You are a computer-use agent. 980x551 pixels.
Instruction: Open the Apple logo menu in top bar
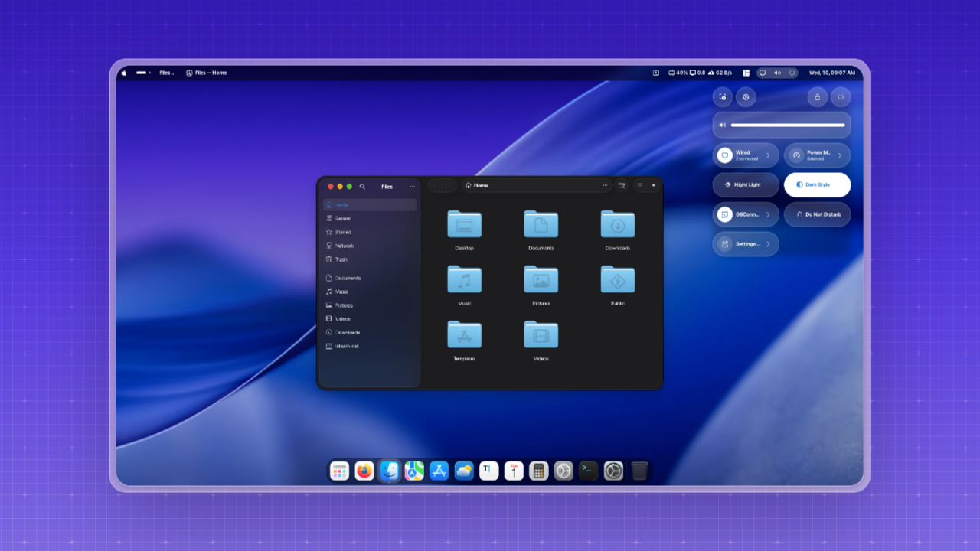click(123, 73)
